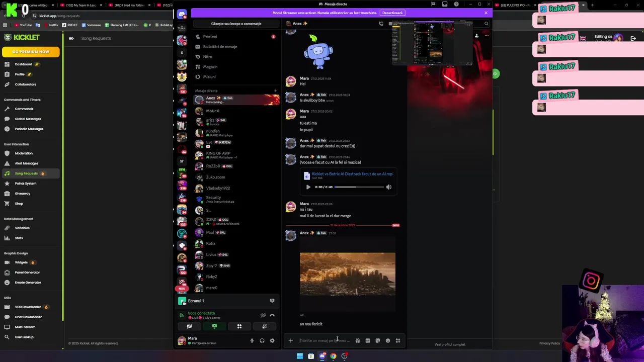This screenshot has width=644, height=362.
Task: Open Kicklet Commands page
Action: click(31, 109)
